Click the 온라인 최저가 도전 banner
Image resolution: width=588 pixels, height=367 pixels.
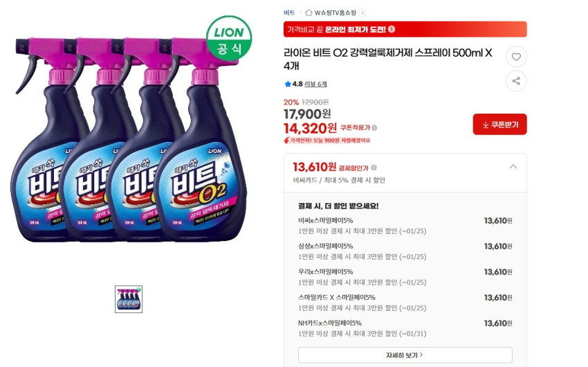click(405, 29)
